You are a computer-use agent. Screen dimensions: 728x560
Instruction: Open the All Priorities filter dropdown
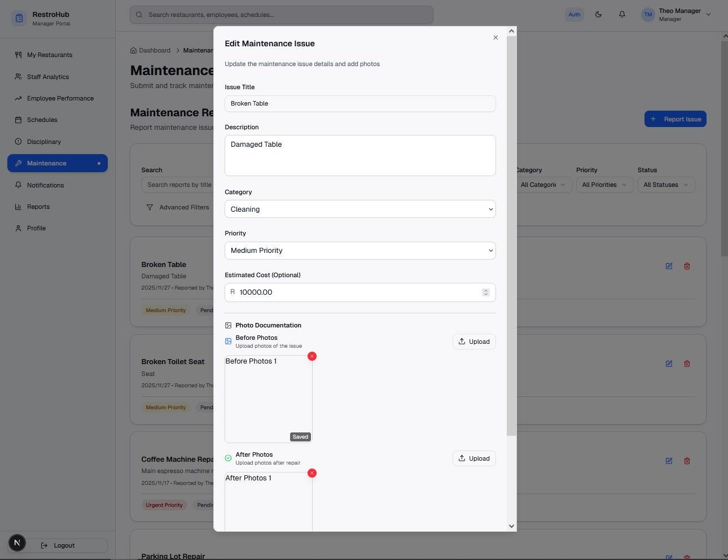coord(604,185)
